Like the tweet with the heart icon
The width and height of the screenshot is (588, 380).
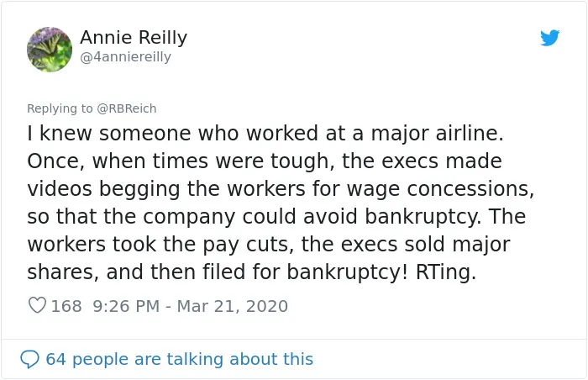pos(37,305)
